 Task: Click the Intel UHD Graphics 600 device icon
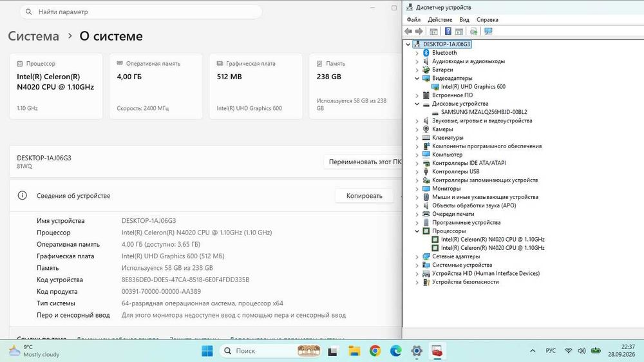435,87
